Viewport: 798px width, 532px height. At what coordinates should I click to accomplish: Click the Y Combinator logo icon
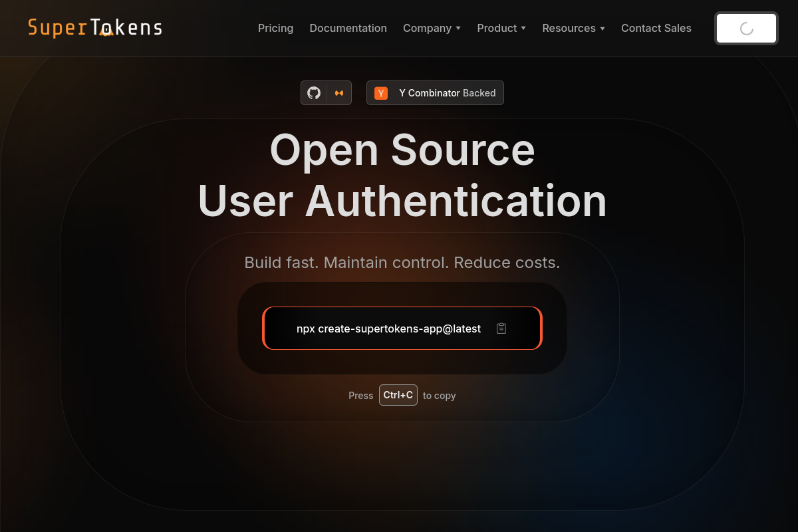(x=381, y=93)
